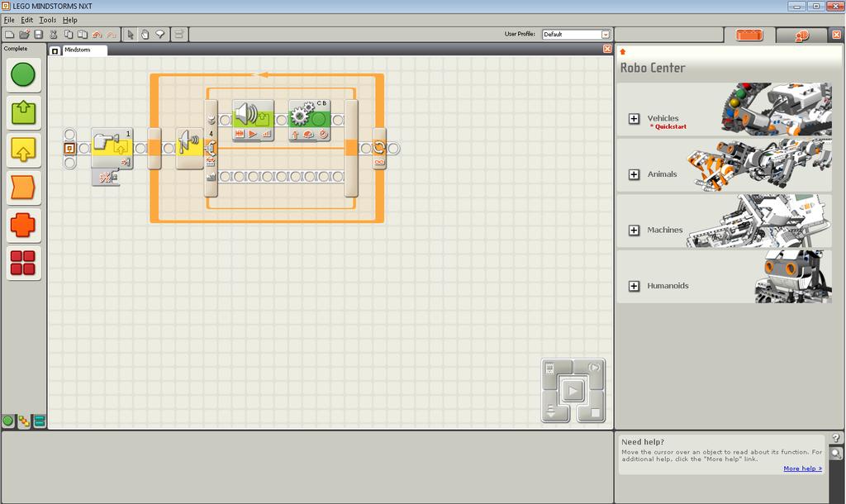The height and width of the screenshot is (504, 846).
Task: Click the Vehicles robot thumbnail image
Action: 776,108
